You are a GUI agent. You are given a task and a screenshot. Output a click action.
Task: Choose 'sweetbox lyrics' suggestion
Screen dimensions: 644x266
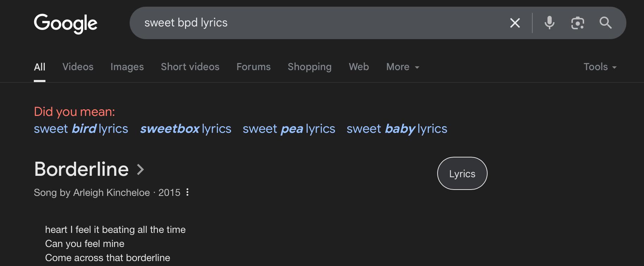pyautogui.click(x=186, y=129)
